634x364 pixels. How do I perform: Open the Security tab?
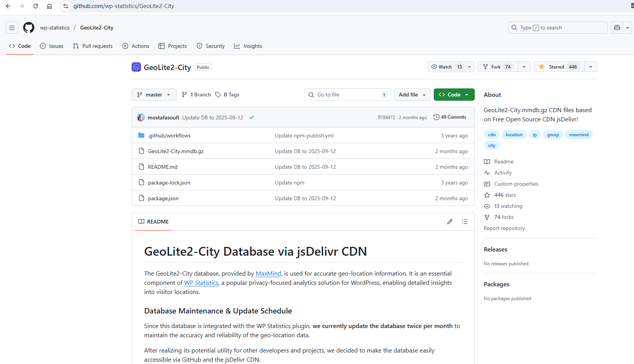pyautogui.click(x=211, y=46)
